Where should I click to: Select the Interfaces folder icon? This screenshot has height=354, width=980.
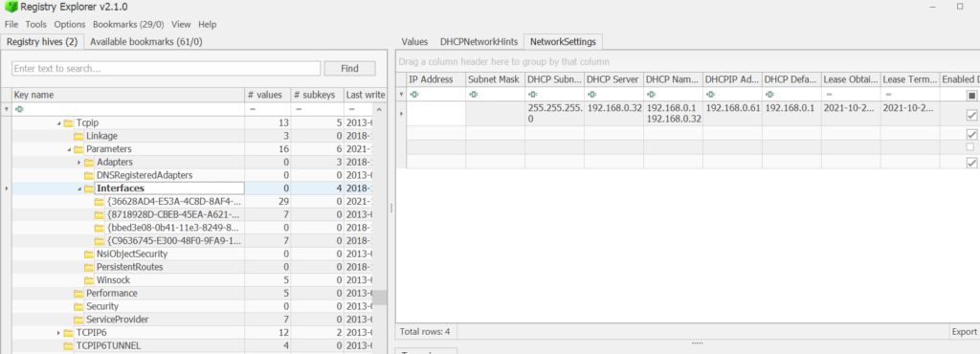(89, 188)
